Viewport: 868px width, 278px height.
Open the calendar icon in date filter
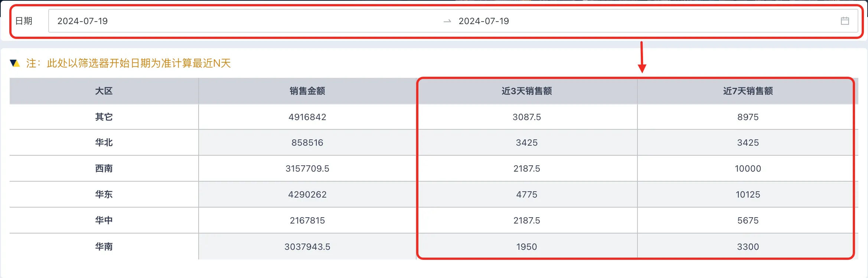[x=845, y=21]
